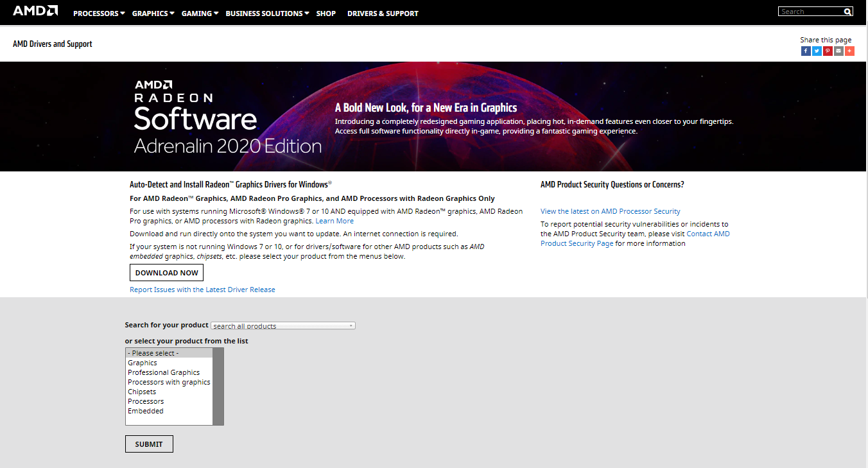Open the 'search all products' dropdown
868x468 pixels.
[x=283, y=325]
